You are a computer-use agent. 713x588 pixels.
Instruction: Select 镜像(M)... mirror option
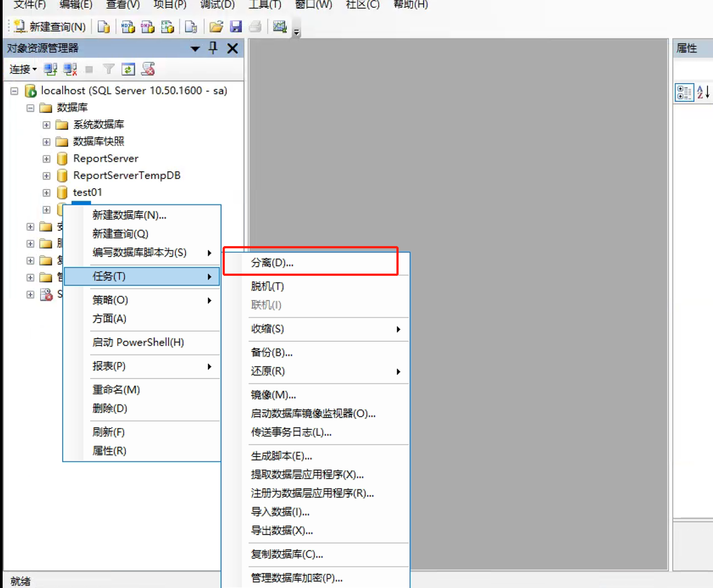[x=316, y=395]
